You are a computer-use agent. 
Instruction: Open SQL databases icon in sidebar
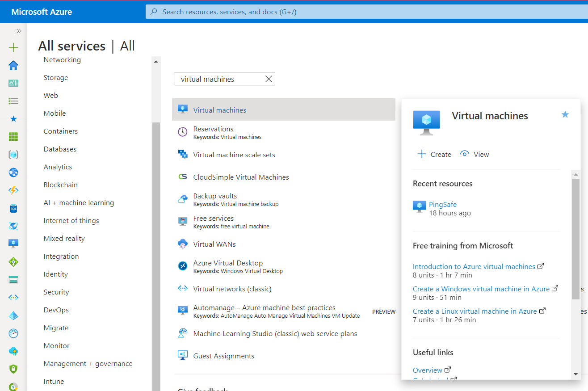[x=13, y=208]
